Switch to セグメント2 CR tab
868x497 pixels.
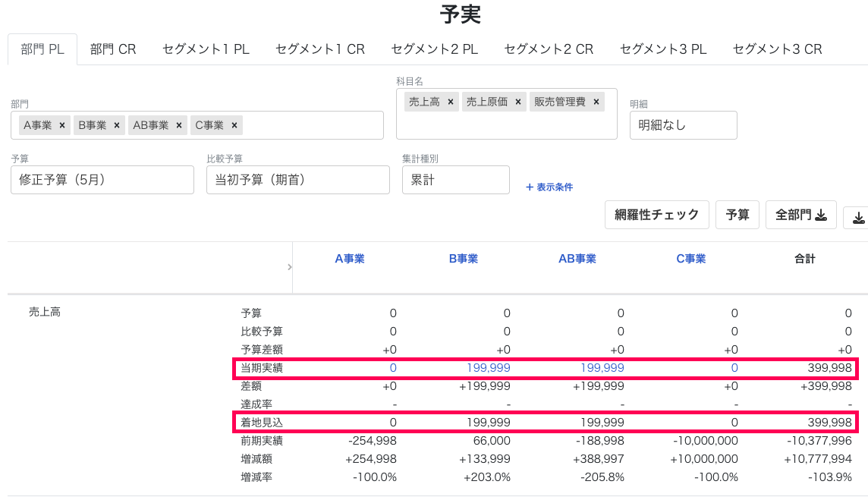tap(549, 49)
